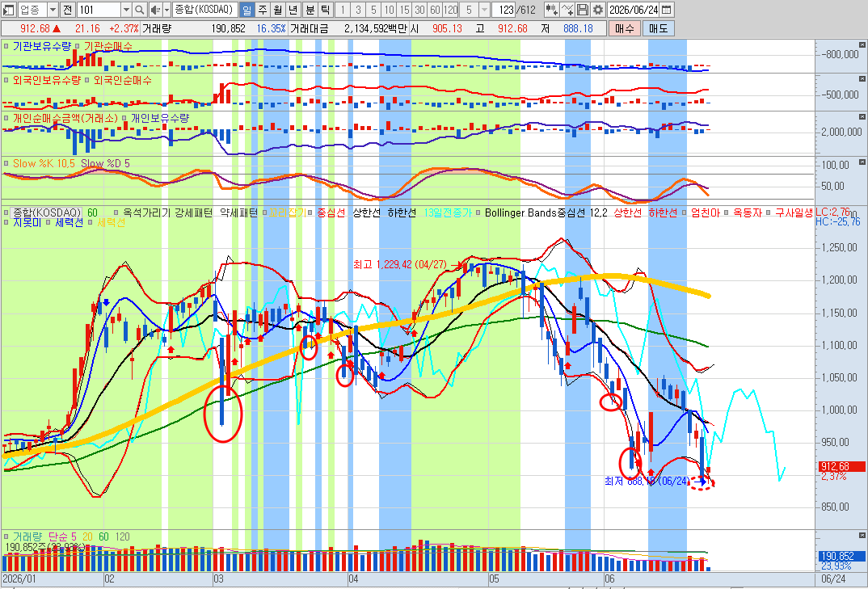Click the speaker sound alert icon
The image size is (868, 589).
click(x=155, y=10)
